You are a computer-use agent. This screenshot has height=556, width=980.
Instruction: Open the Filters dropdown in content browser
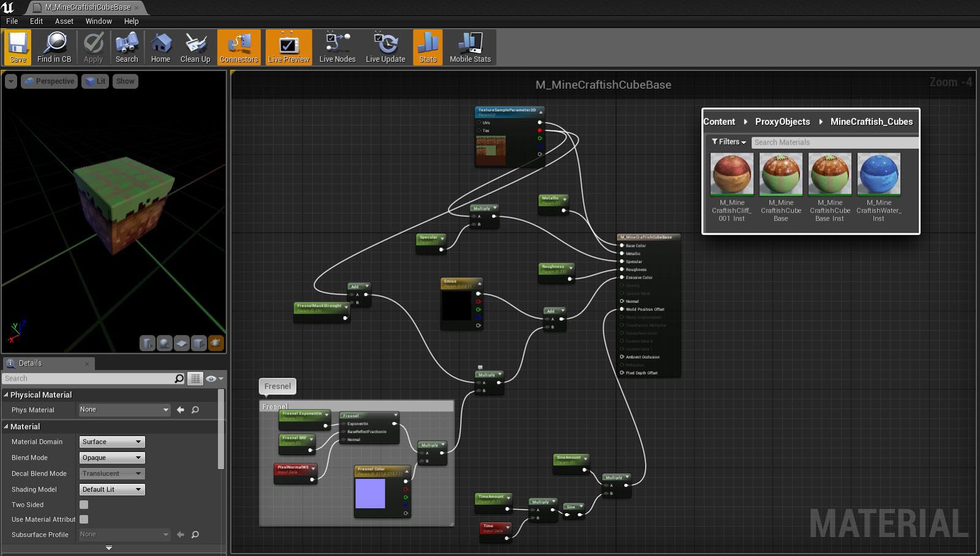click(729, 142)
